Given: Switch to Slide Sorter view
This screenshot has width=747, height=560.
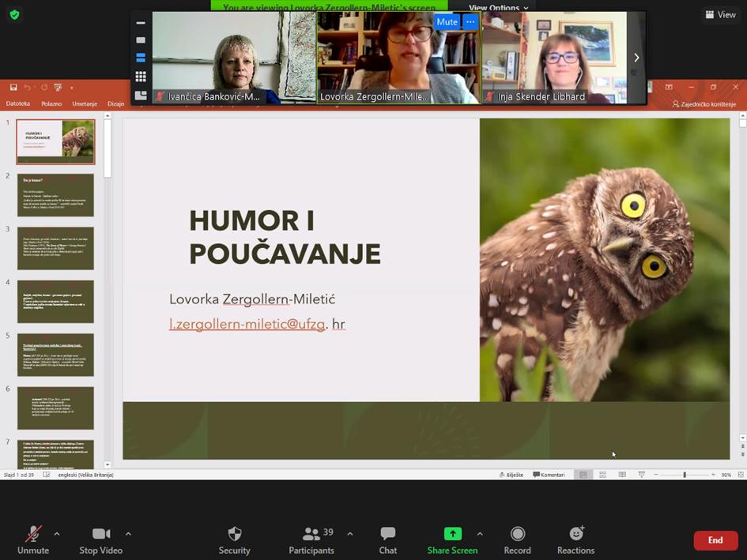Looking at the screenshot, I should tap(602, 475).
